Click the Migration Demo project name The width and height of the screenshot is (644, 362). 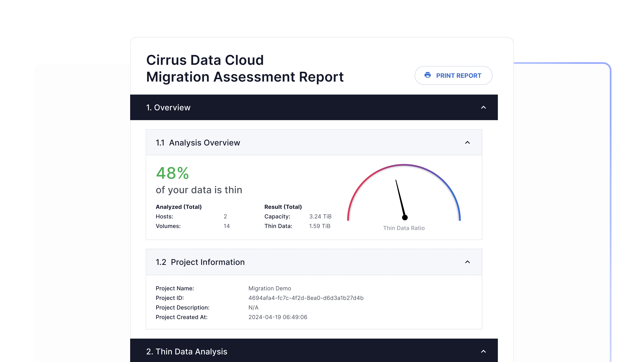click(270, 289)
